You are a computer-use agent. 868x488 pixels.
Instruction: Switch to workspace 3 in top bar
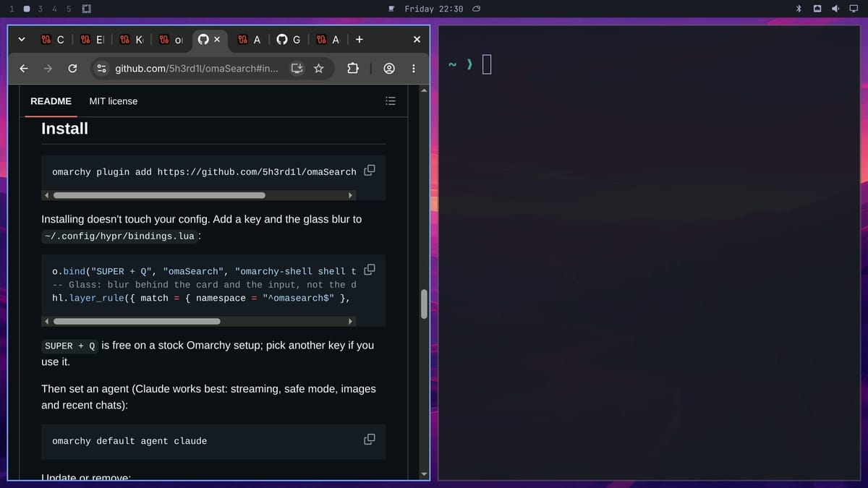(41, 9)
